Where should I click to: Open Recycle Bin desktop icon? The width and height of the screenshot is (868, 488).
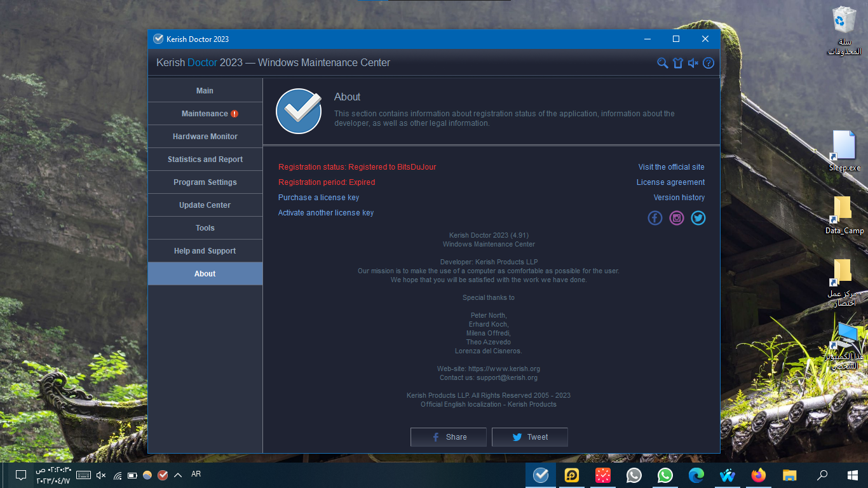click(844, 30)
